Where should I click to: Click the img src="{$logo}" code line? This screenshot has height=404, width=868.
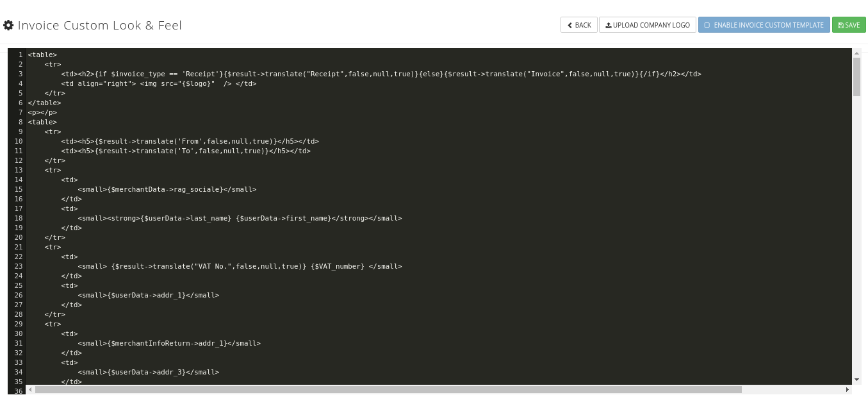(x=159, y=83)
